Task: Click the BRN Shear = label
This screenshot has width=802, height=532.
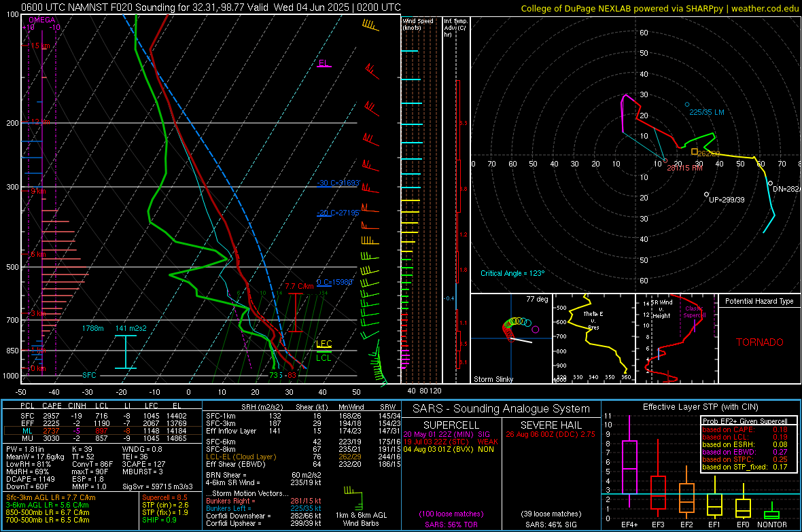Action: 226,475
